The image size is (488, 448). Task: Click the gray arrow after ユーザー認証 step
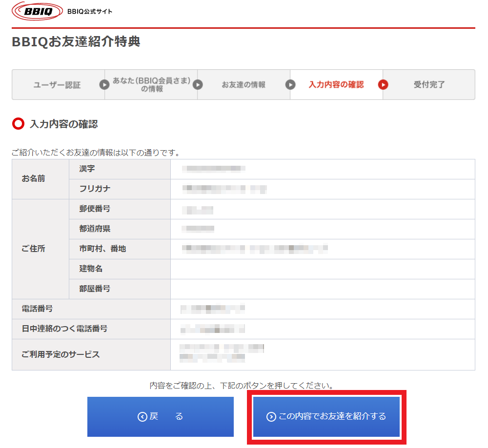[104, 85]
